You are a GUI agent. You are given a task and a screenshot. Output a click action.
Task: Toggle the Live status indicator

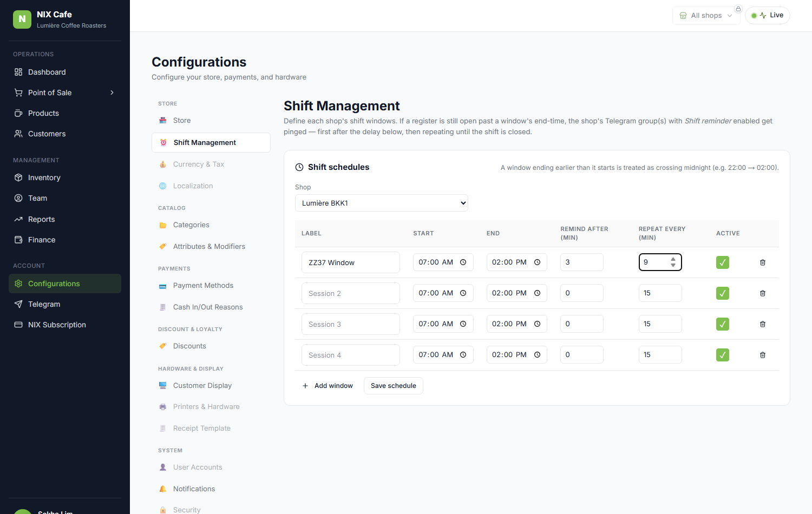tap(768, 15)
